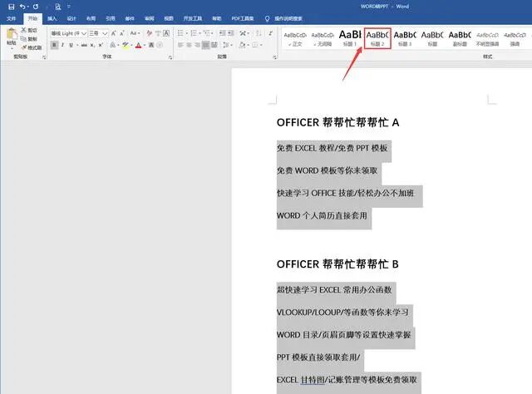Click the Format Painter (格式刷) button
The image size is (532, 394).
[32, 47]
